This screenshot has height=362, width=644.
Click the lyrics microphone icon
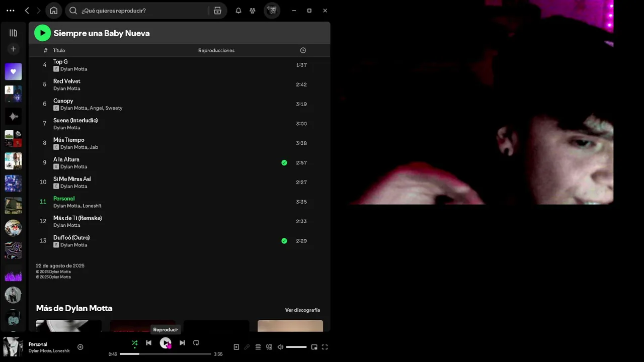247,347
